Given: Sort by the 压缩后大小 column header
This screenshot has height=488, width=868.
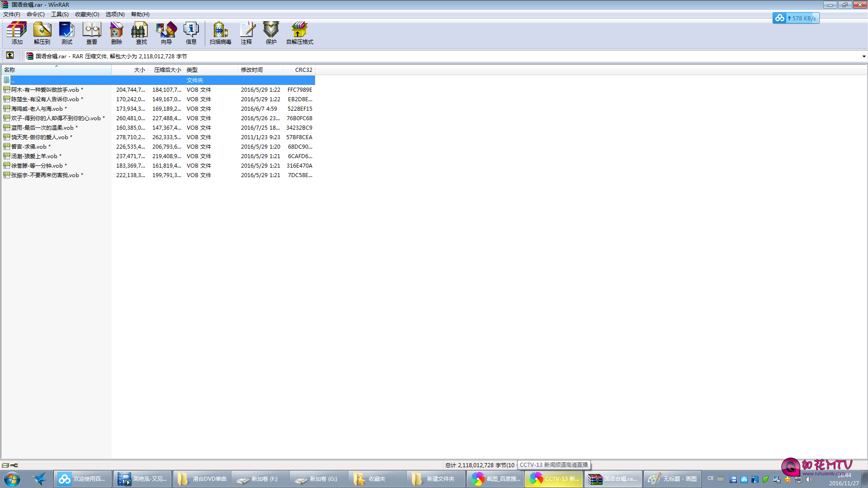Looking at the screenshot, I should coord(166,70).
